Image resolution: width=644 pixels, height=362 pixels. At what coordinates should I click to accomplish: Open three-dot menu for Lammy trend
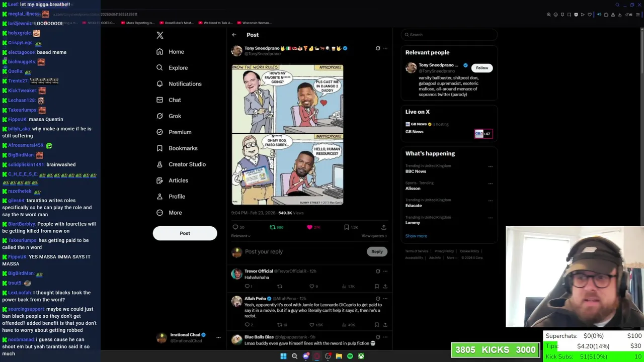pos(491,218)
